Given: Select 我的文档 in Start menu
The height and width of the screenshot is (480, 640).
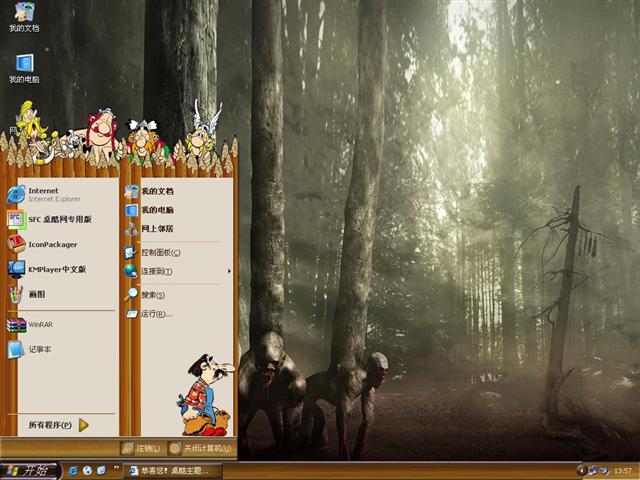Looking at the screenshot, I should pyautogui.click(x=156, y=191).
